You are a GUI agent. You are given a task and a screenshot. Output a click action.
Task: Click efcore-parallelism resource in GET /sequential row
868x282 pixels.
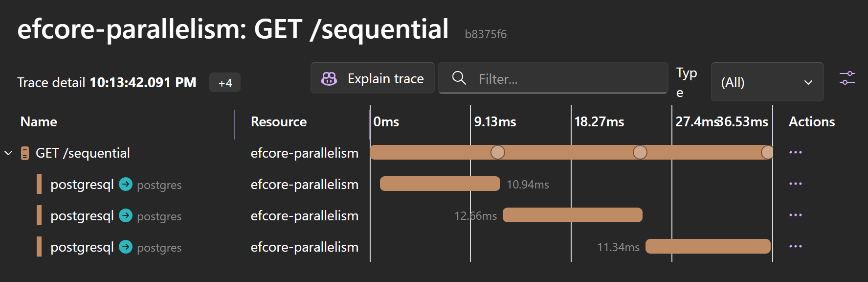tap(304, 153)
